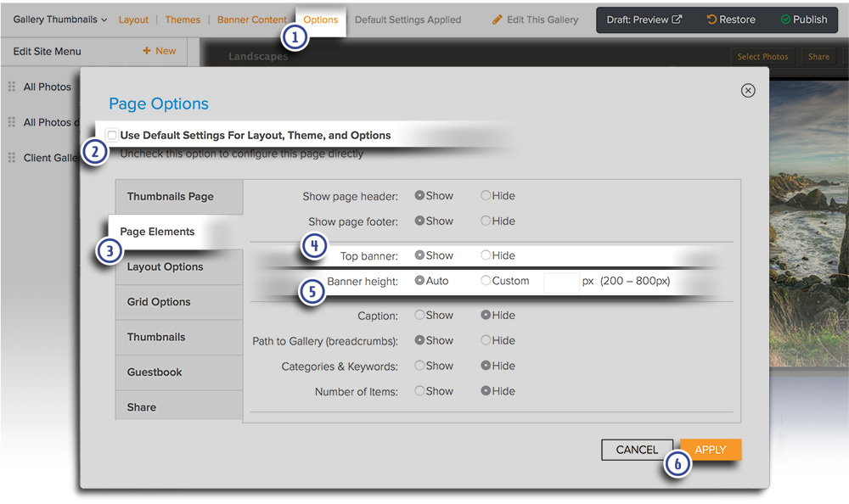Close the Page Options dialog
This screenshot has height=504, width=849.
pyautogui.click(x=748, y=91)
